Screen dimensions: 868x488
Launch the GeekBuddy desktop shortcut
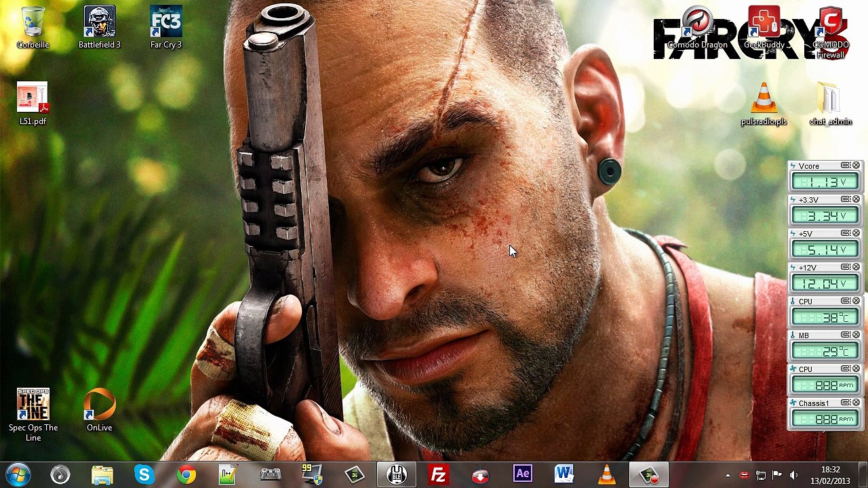764,28
